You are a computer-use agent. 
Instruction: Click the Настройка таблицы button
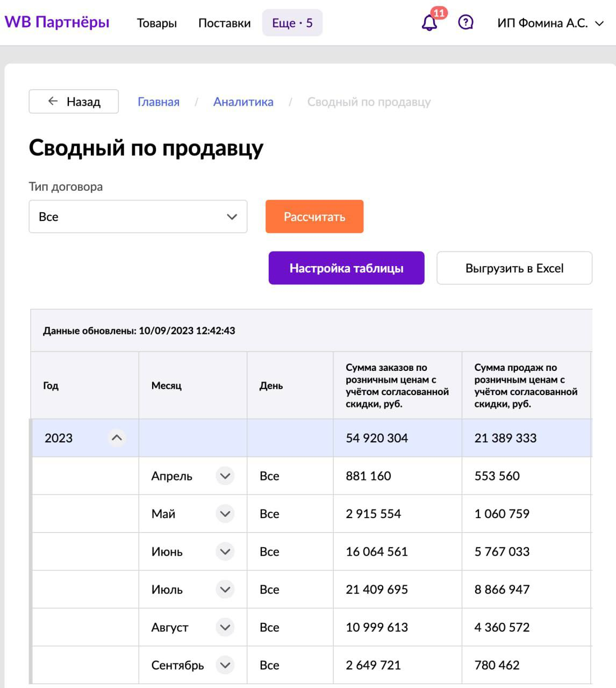(347, 268)
